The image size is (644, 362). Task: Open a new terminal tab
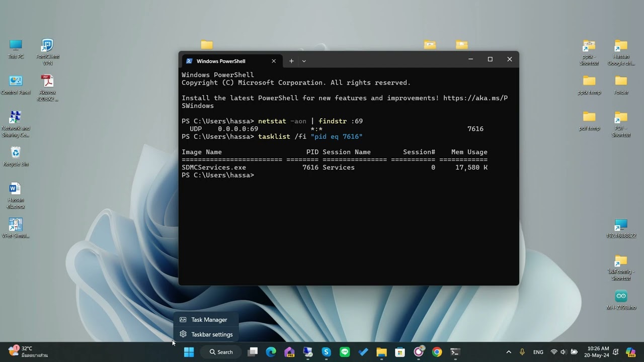pyautogui.click(x=291, y=61)
